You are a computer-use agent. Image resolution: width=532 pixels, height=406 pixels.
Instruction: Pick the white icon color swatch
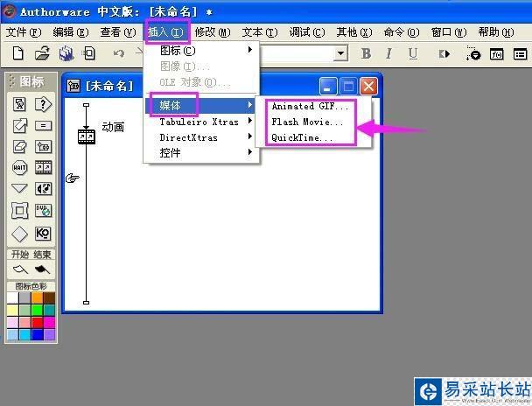(x=12, y=298)
